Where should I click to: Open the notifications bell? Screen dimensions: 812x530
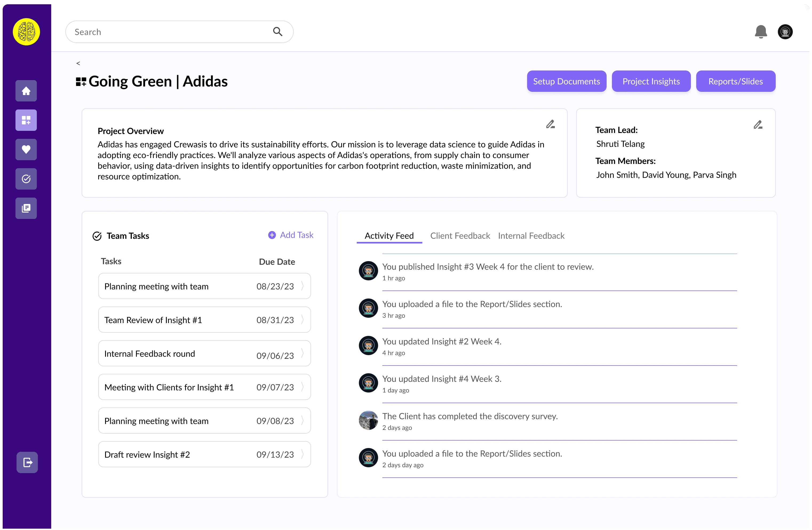tap(761, 32)
